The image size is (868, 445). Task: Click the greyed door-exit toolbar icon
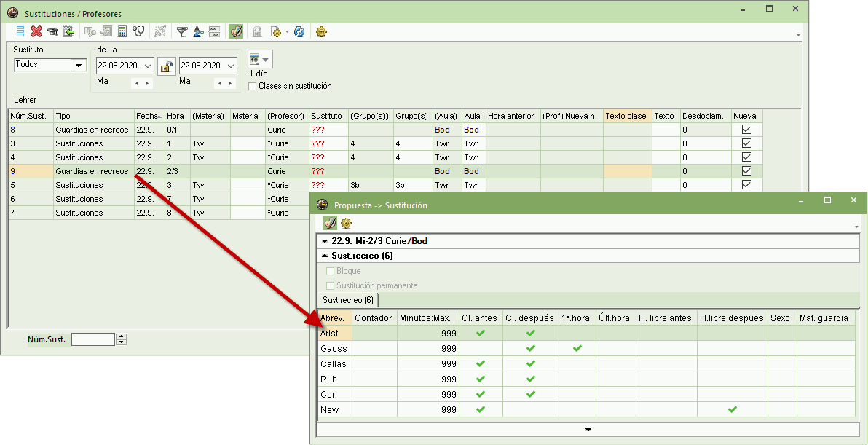point(106,31)
